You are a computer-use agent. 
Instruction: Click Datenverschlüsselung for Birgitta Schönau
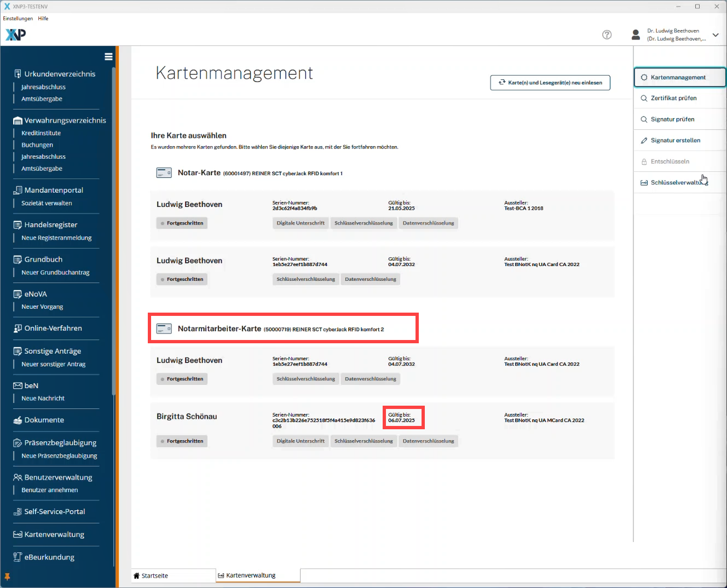coord(428,441)
